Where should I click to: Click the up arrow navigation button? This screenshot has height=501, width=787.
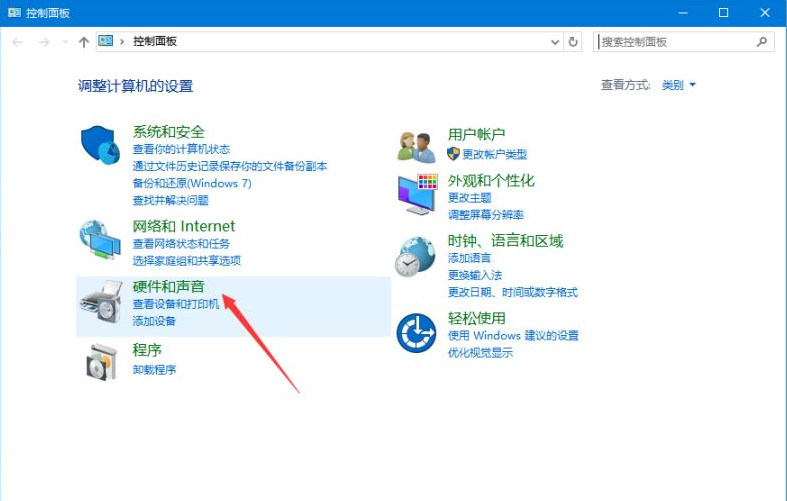tap(83, 42)
